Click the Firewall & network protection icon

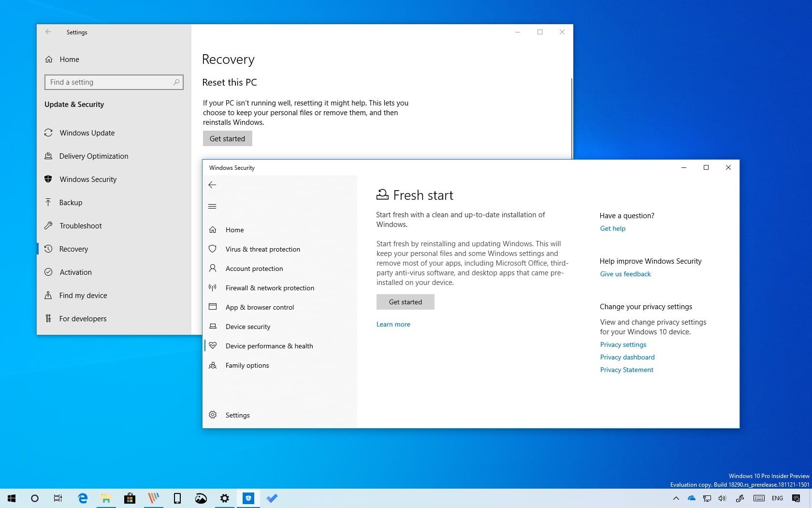213,288
